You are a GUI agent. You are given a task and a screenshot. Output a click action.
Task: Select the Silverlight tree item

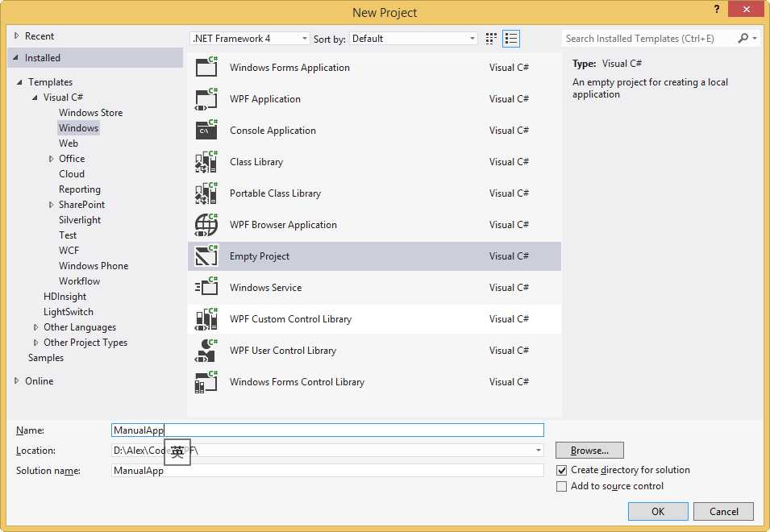pyautogui.click(x=80, y=220)
